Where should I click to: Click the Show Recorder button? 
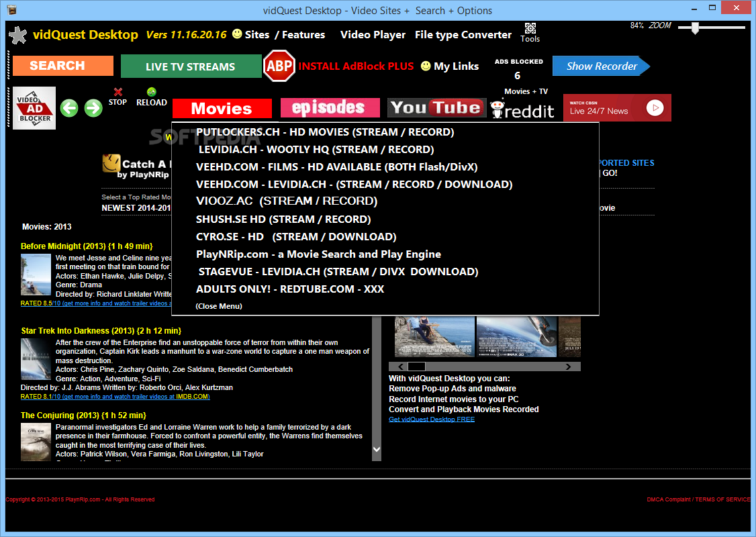coord(601,66)
